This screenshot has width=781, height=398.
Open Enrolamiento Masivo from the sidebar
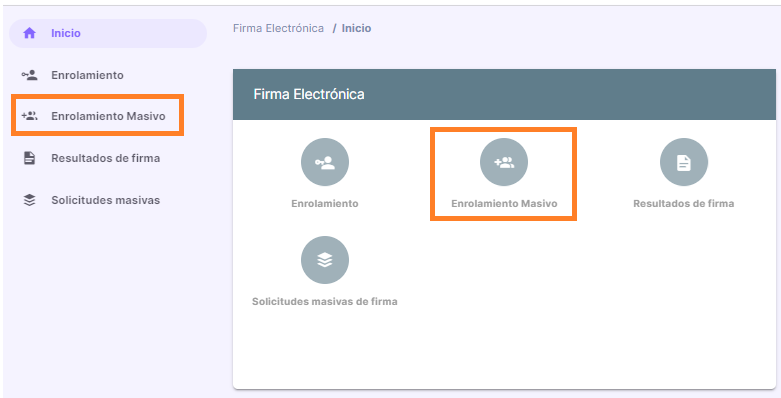tap(108, 116)
